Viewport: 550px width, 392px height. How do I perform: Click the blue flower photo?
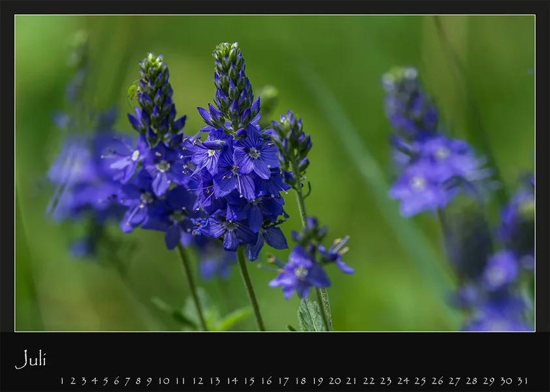coord(275,173)
